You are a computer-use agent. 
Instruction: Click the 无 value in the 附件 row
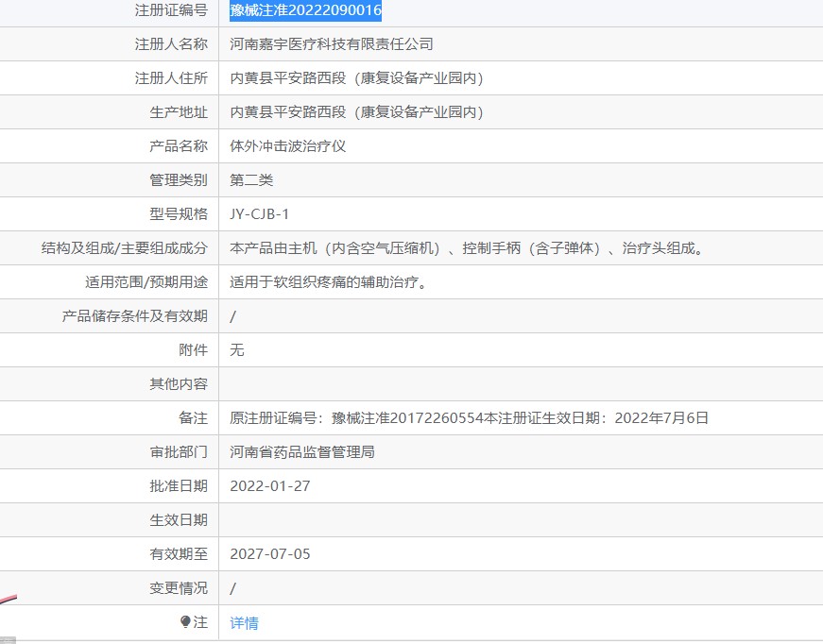click(x=237, y=350)
